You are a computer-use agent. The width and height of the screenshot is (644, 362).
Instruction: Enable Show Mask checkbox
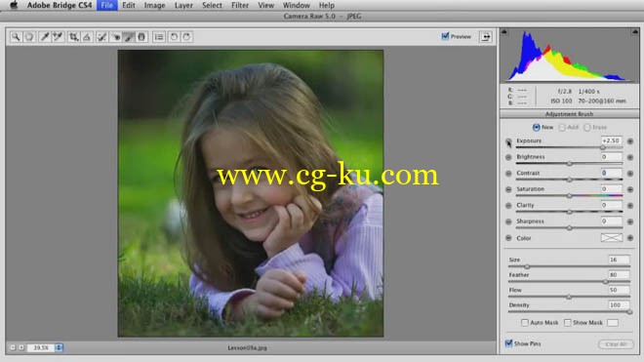567,323
